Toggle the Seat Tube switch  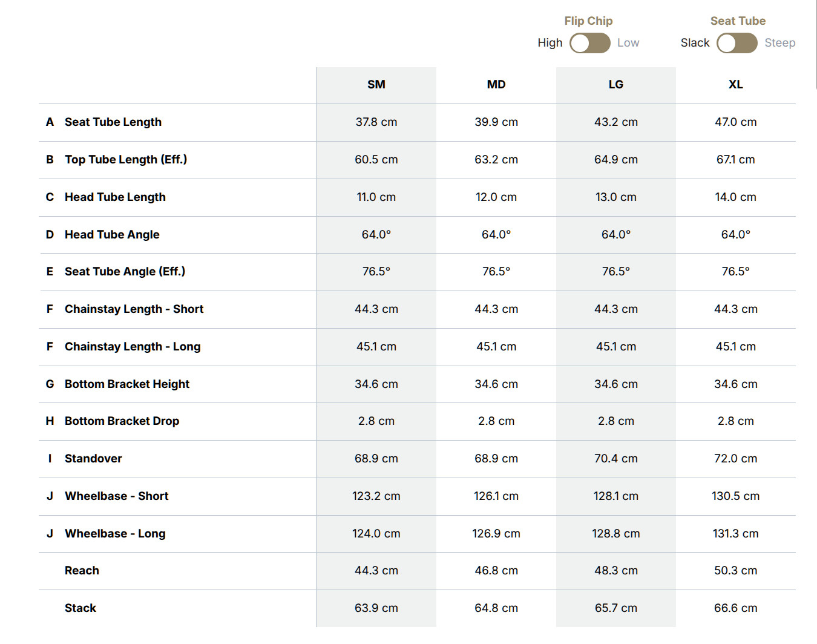coord(737,43)
